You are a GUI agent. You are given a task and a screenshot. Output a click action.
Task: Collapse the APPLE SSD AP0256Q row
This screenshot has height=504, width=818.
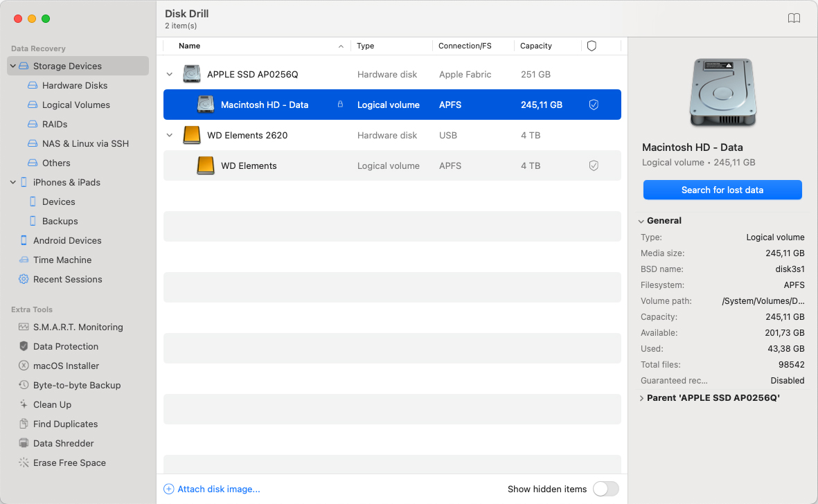(x=170, y=75)
